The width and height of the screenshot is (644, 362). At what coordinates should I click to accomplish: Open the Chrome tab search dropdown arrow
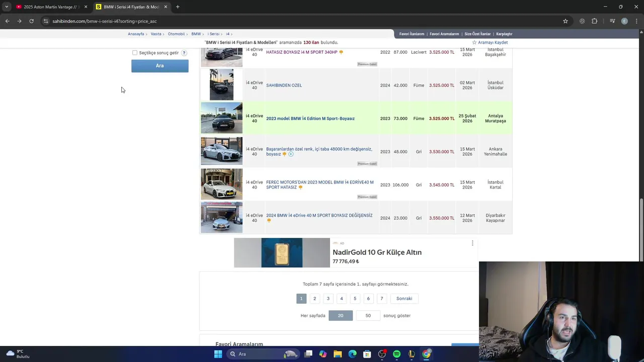pos(7,7)
